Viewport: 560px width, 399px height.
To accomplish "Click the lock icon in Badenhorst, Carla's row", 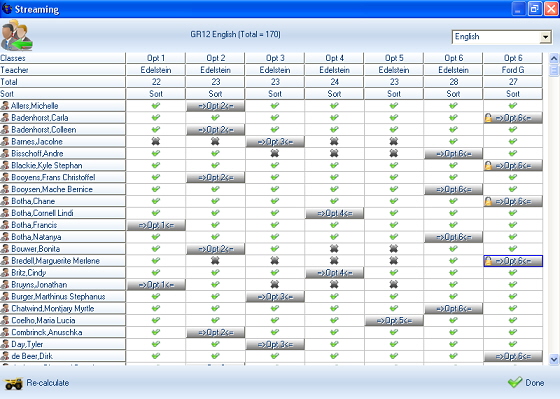I will [488, 118].
